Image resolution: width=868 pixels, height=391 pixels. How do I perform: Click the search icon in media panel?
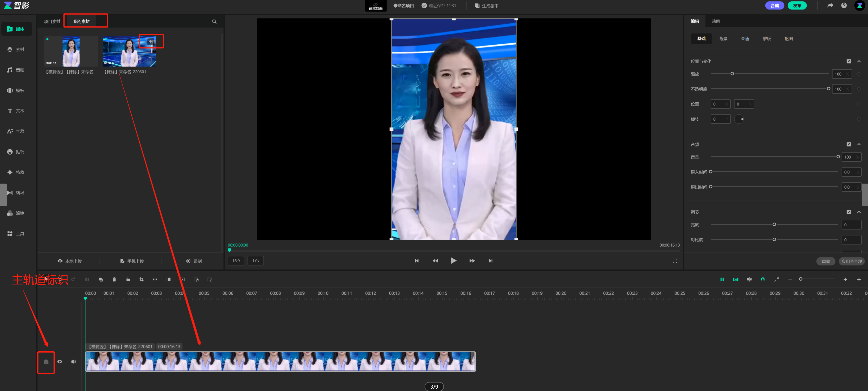click(214, 21)
